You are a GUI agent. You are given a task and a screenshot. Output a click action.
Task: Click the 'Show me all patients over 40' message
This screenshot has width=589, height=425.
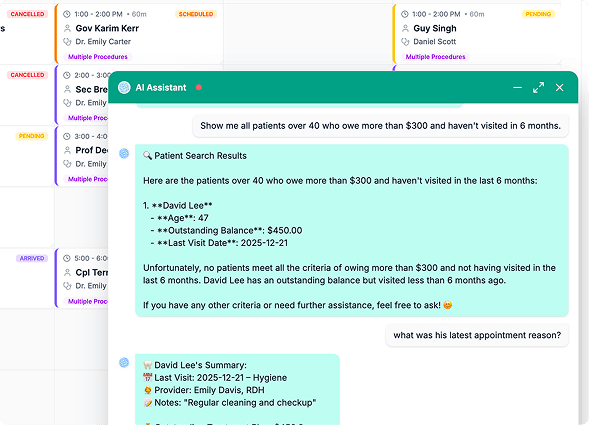[381, 126]
